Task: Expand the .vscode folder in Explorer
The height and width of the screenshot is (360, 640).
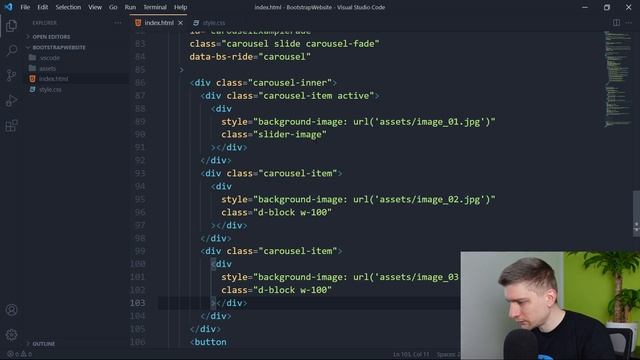Action: point(49,58)
